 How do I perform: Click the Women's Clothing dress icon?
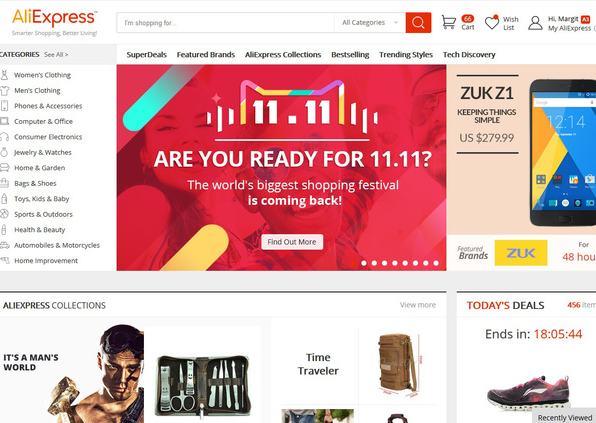[x=4, y=75]
